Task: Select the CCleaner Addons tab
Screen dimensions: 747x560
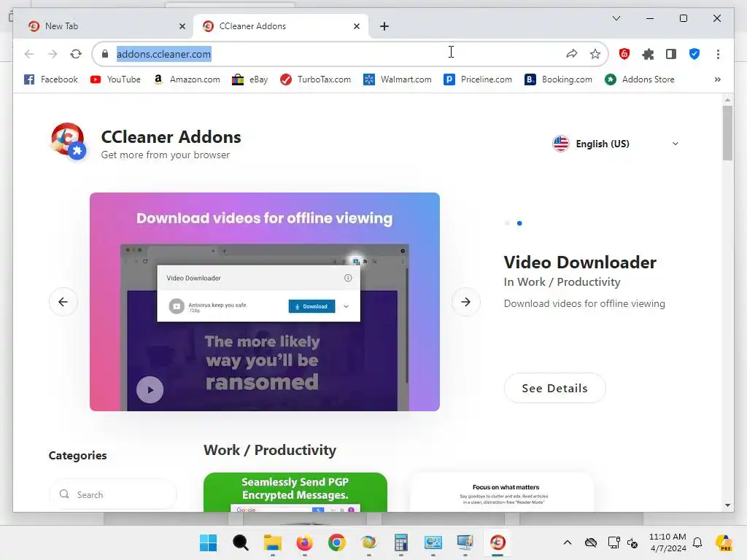Action: tap(281, 26)
